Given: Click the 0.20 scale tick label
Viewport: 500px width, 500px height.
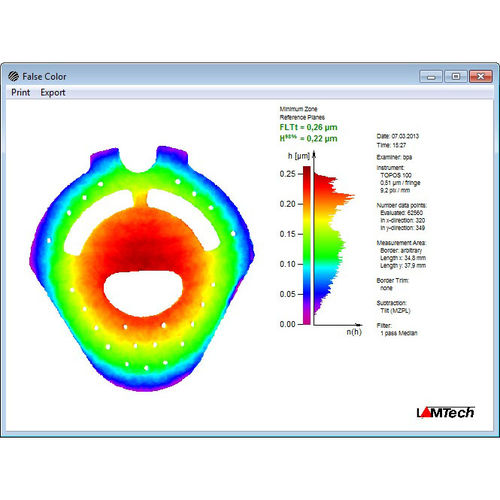Looking at the screenshot, I should (x=288, y=204).
